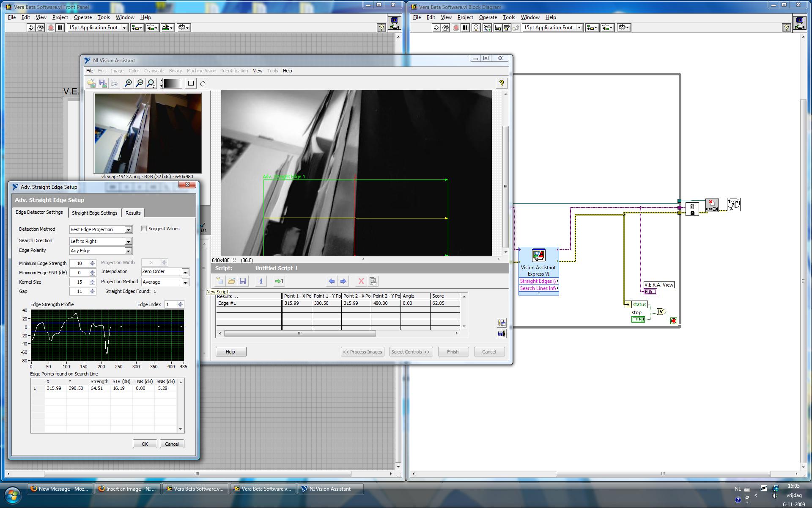Click results table horizontal scrollbar
812x508 pixels.
[x=300, y=334]
